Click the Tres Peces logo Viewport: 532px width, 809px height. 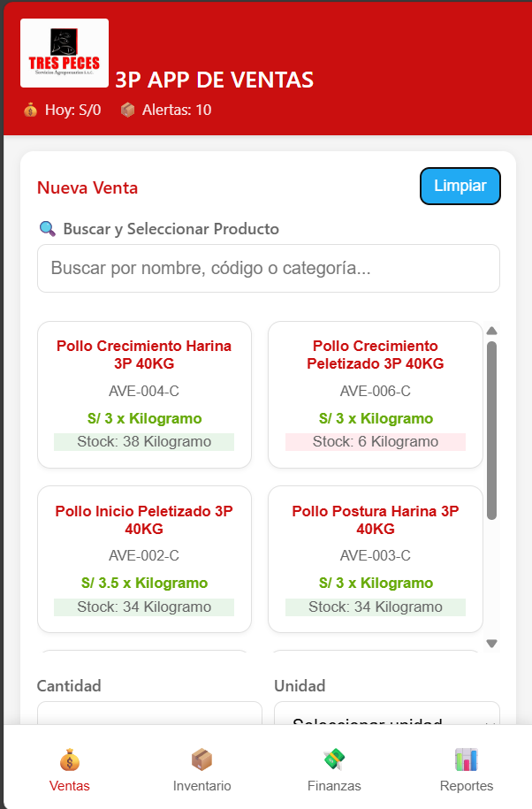(65, 53)
